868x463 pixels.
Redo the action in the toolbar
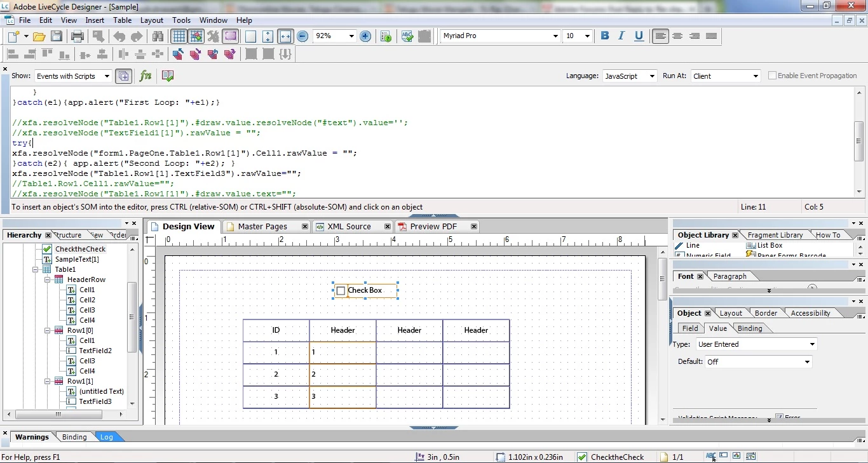tap(137, 36)
